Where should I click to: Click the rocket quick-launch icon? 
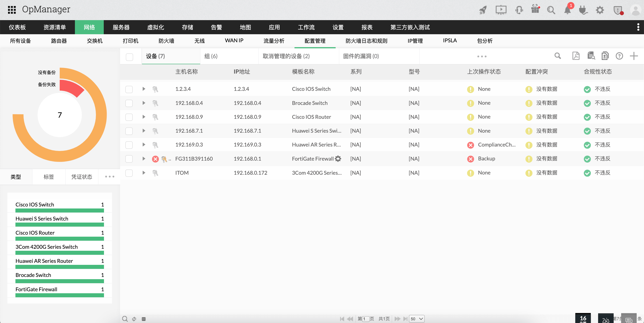pos(483,10)
